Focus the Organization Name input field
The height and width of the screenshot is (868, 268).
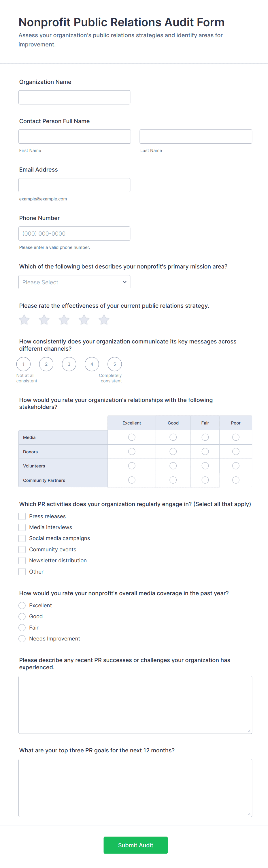click(x=74, y=97)
